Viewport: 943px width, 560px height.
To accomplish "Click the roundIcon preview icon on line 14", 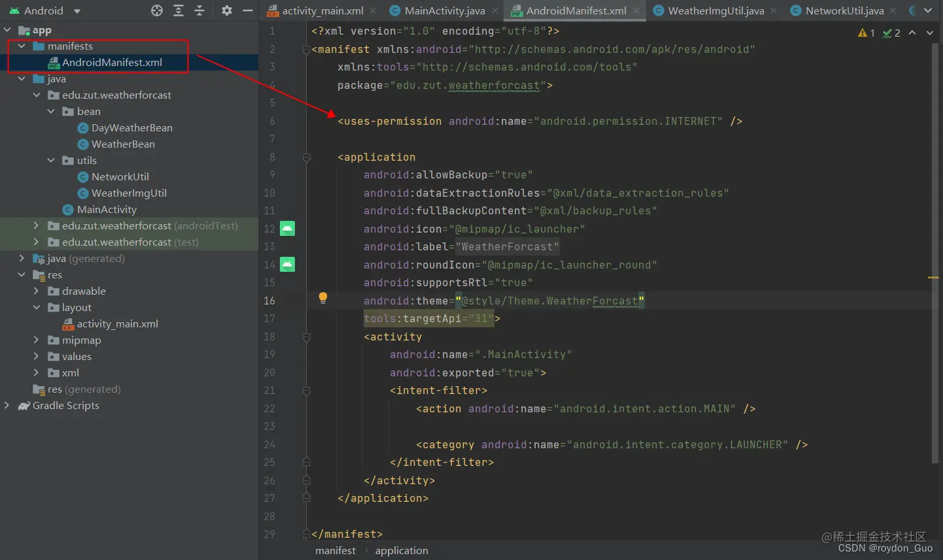I will (x=286, y=264).
